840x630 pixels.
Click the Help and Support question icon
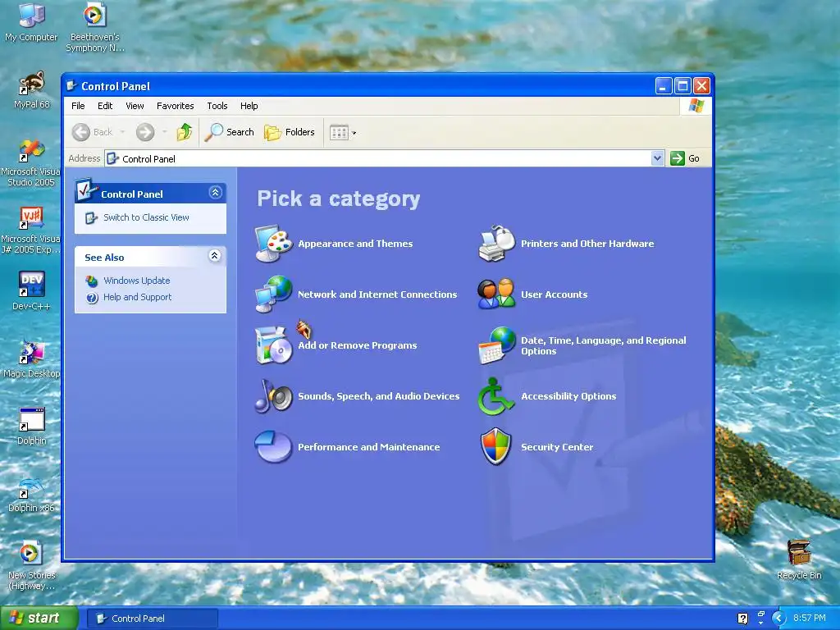click(x=92, y=297)
